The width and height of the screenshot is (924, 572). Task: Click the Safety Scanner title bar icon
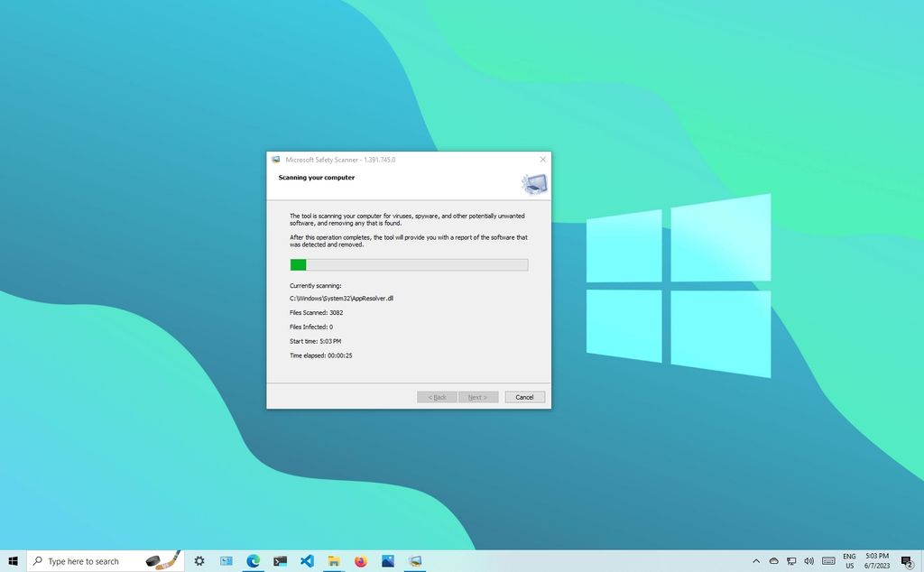tap(275, 159)
